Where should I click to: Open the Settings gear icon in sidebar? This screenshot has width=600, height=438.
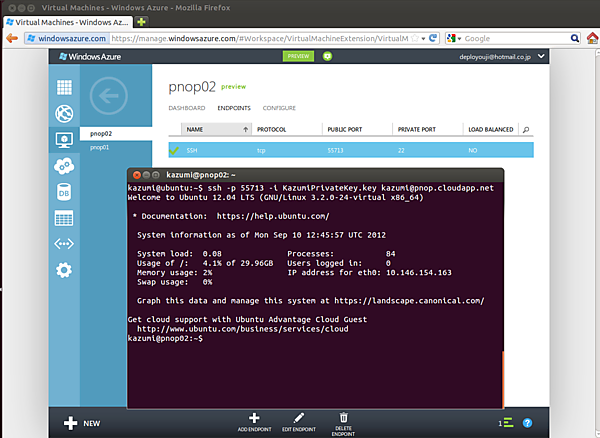[64, 270]
